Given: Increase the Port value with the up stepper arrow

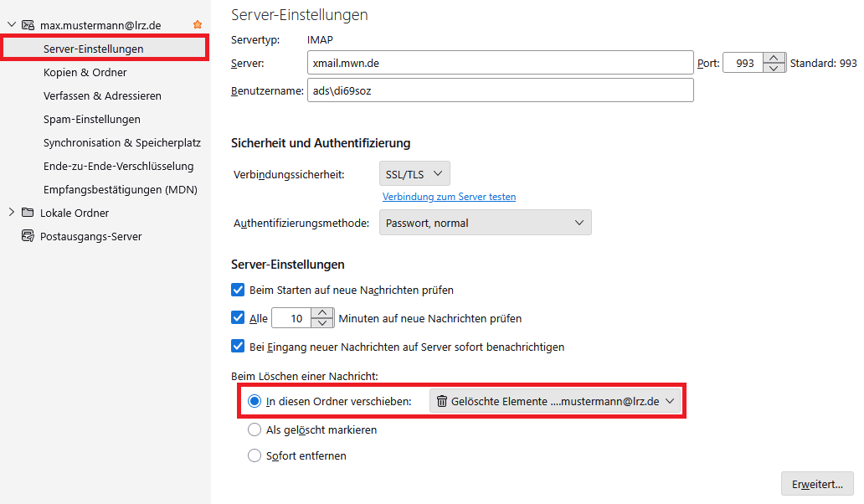Looking at the screenshot, I should 773,58.
